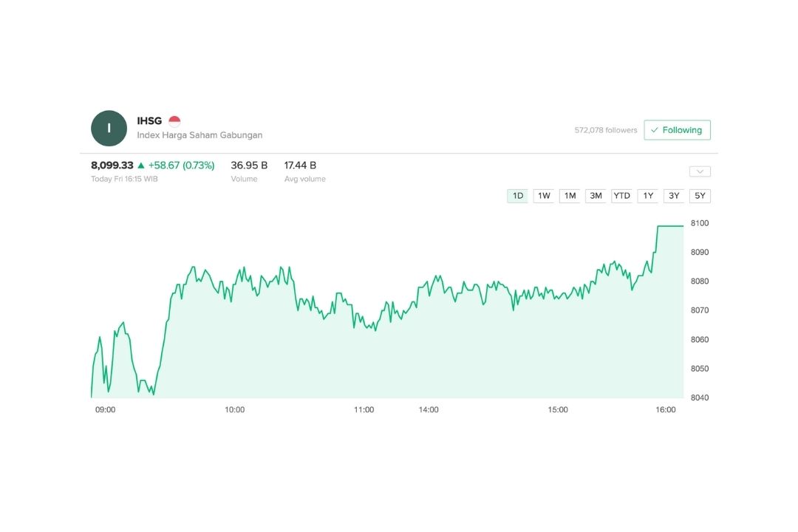Click the 8050 y-axis label

700,369
